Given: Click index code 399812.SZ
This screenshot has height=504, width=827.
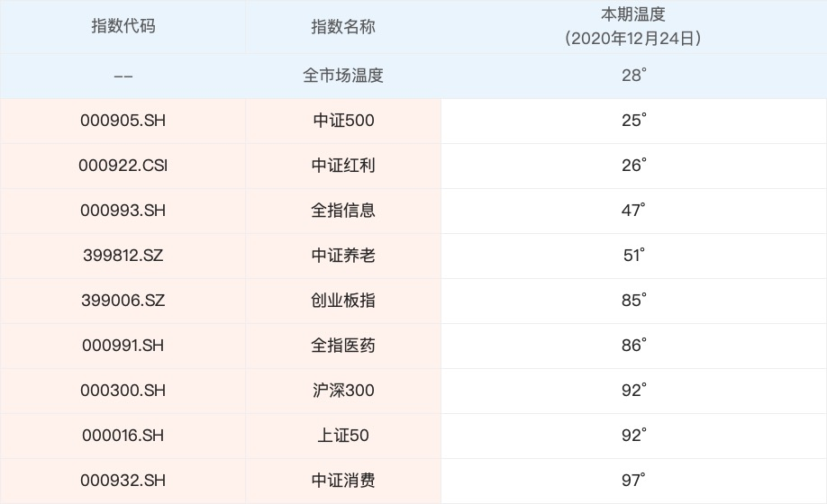Looking at the screenshot, I should [123, 256].
